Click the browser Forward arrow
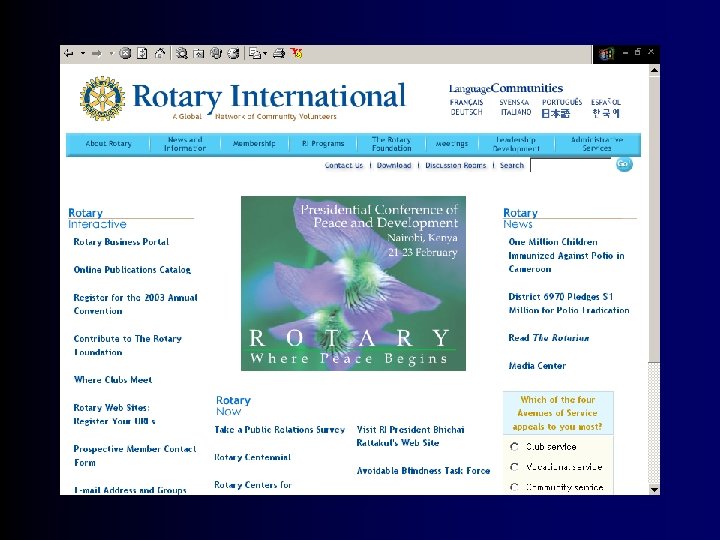This screenshot has height=540, width=720. click(96, 54)
